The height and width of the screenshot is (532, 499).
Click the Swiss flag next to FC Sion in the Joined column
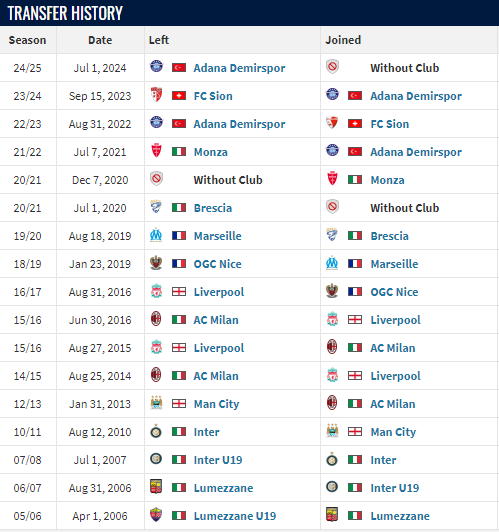(355, 124)
